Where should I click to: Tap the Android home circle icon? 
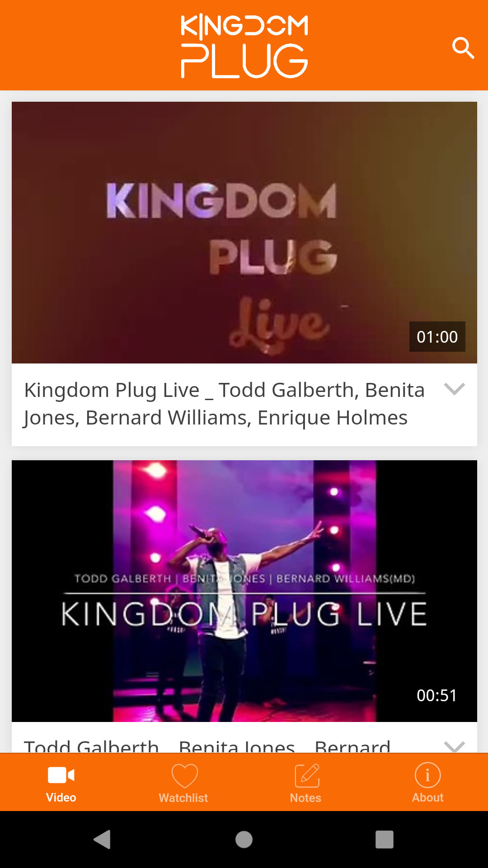click(x=244, y=840)
